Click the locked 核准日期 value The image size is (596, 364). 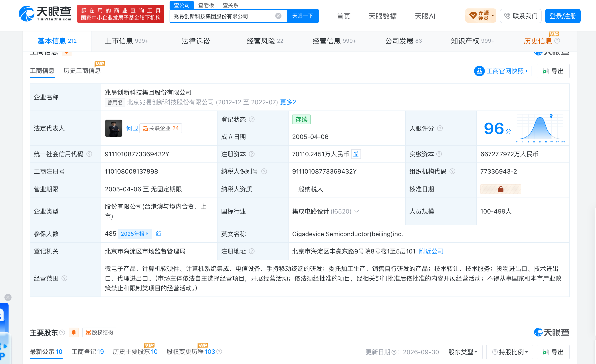tap(501, 189)
